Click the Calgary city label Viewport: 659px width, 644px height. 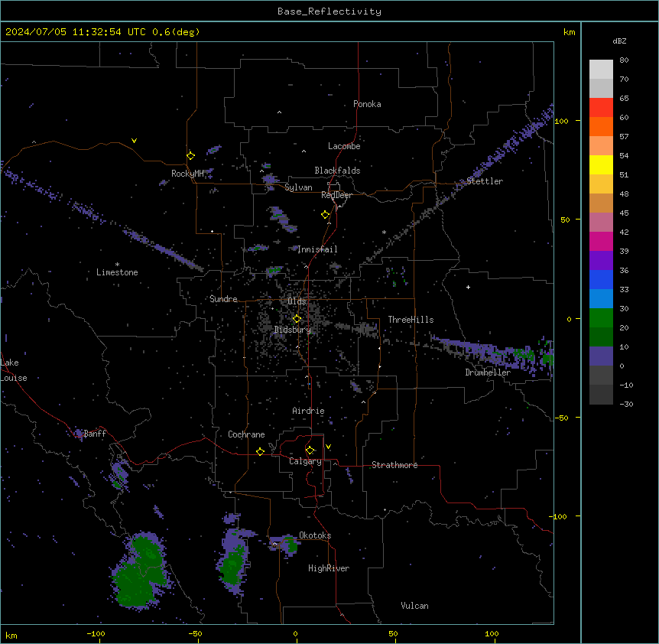pyautogui.click(x=305, y=461)
